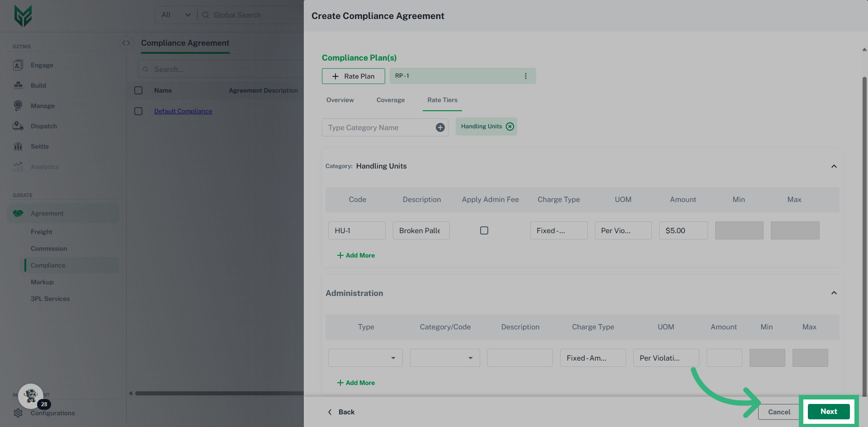Screen dimensions: 868x427
Task: Switch to the Overview tab
Action: (x=340, y=100)
